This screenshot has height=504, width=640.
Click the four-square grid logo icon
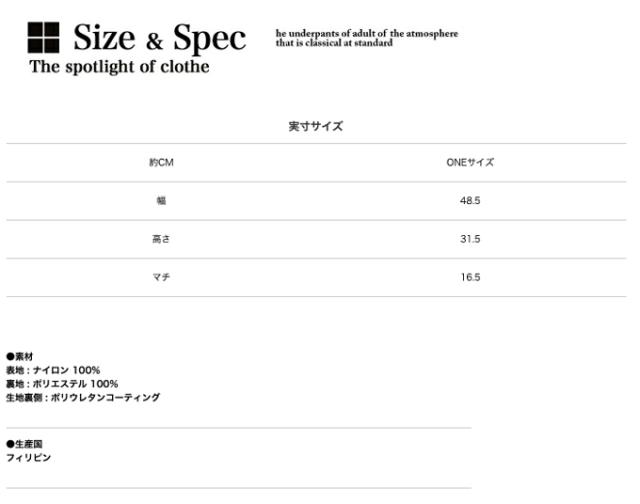(43, 38)
